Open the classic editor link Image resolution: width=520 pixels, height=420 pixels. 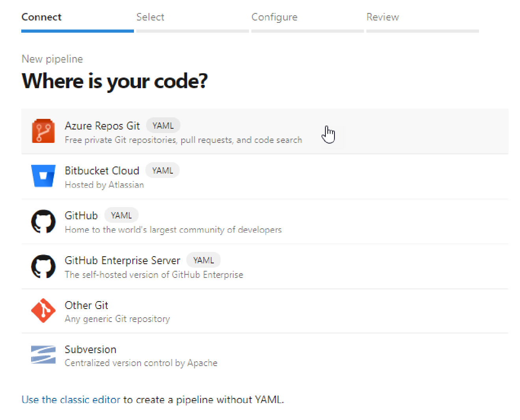coord(71,400)
